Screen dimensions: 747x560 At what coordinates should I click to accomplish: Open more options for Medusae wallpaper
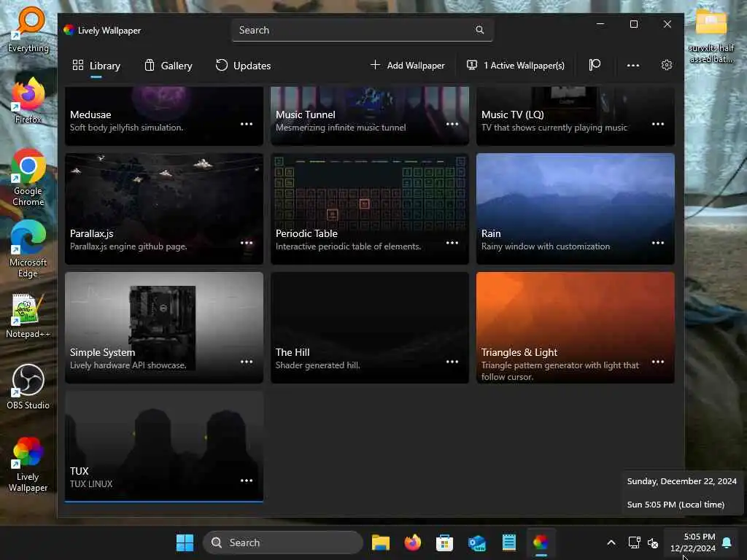247,124
